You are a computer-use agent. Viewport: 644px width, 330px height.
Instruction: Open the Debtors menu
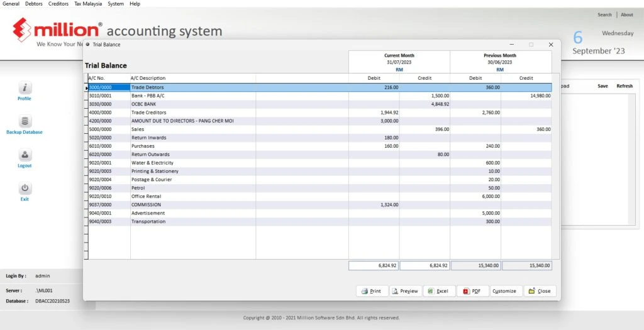pyautogui.click(x=34, y=4)
